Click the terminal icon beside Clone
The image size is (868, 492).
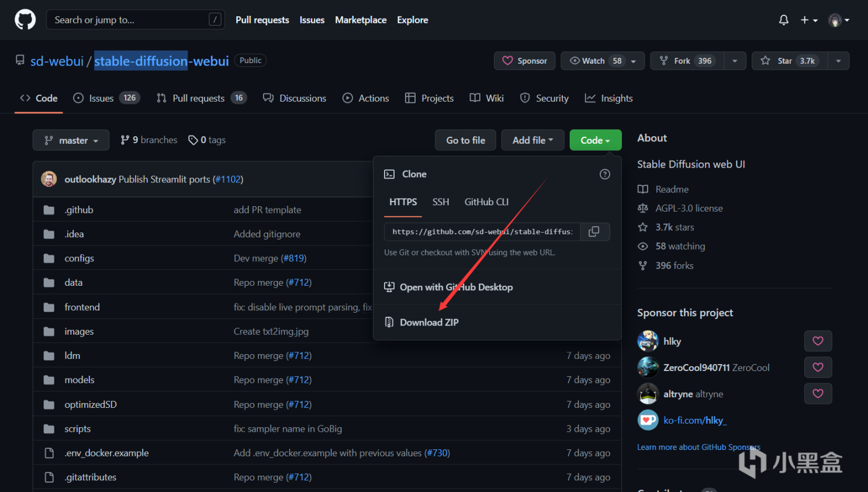click(389, 174)
